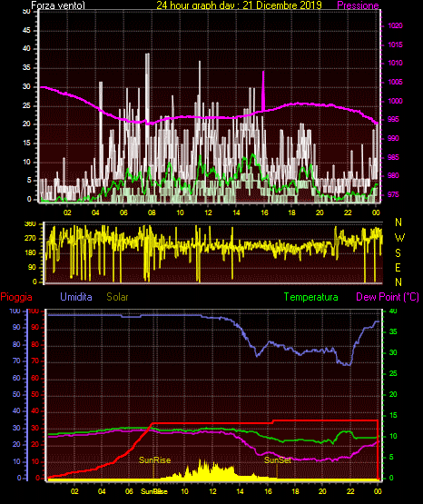The width and height of the screenshot is (423, 504).
Task: Select the 1020 pressure axis value
Action: click(395, 25)
